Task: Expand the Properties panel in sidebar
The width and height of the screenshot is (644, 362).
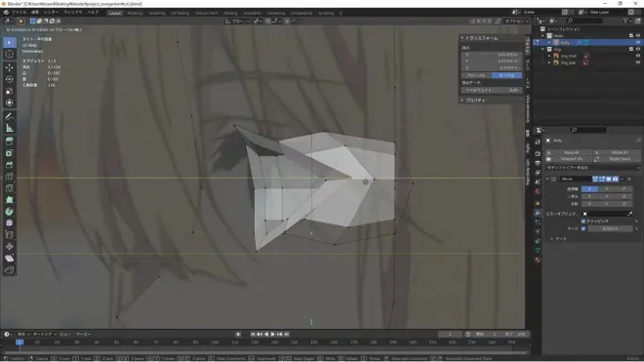Action: (x=463, y=101)
